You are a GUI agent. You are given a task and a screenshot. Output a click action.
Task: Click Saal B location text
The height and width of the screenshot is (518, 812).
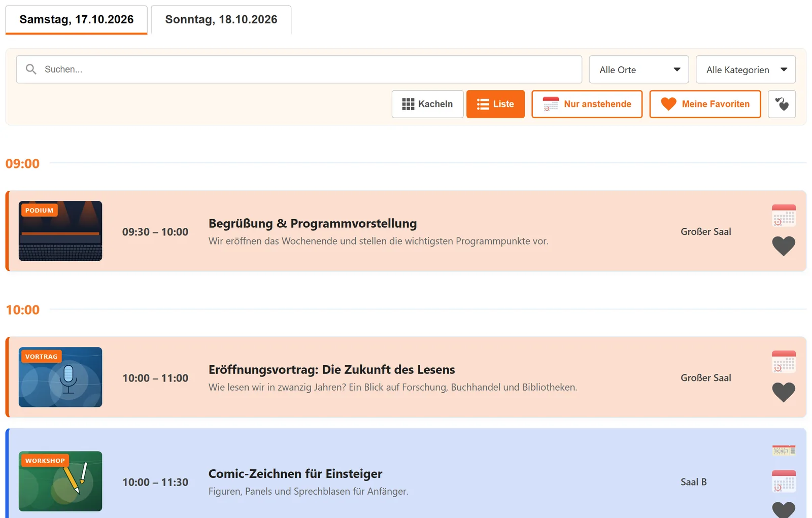(x=694, y=482)
